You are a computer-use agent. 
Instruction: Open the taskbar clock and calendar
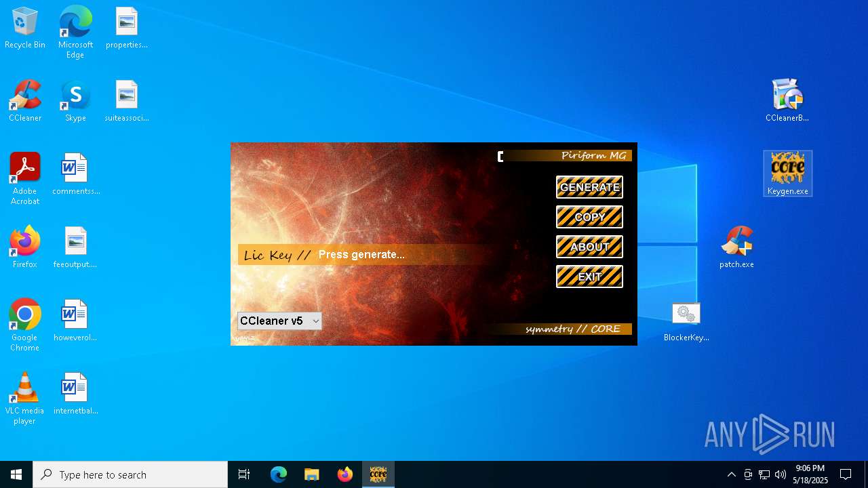pyautogui.click(x=810, y=474)
